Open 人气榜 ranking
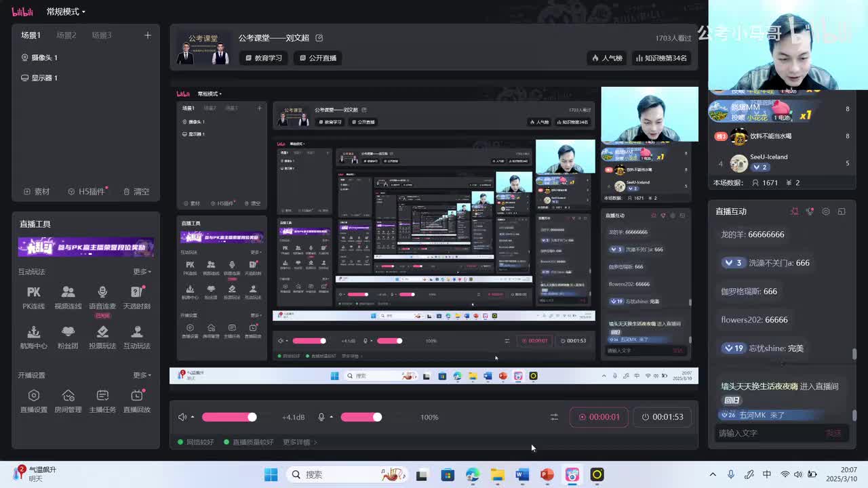Screen dimensions: 868x488 [607, 58]
